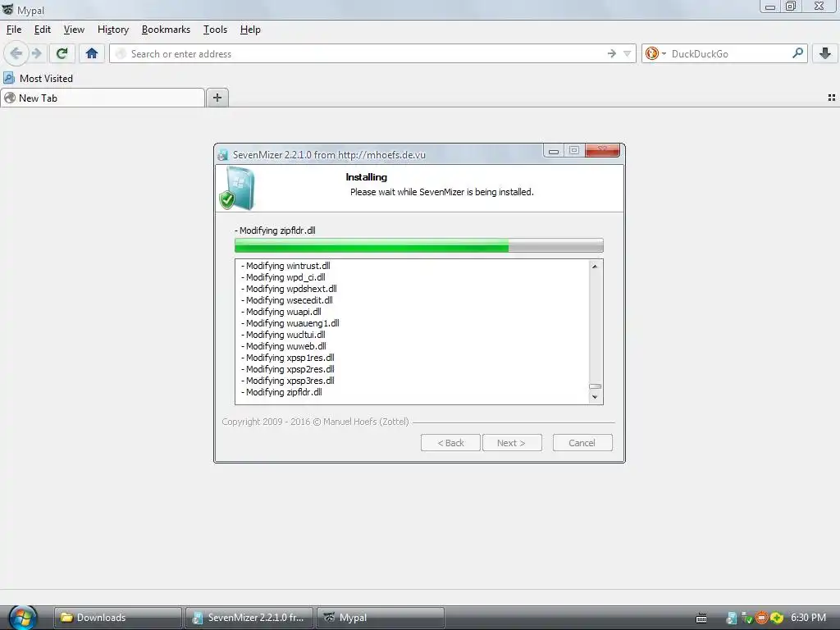The width and height of the screenshot is (840, 630).
Task: Click the SevenMizer shield package logo
Action: coord(236,188)
